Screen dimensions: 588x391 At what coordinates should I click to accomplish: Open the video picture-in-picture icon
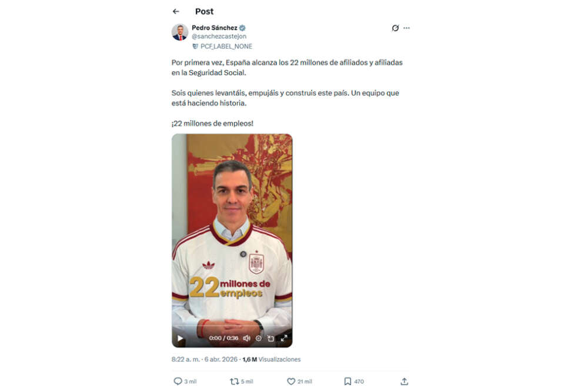point(270,338)
